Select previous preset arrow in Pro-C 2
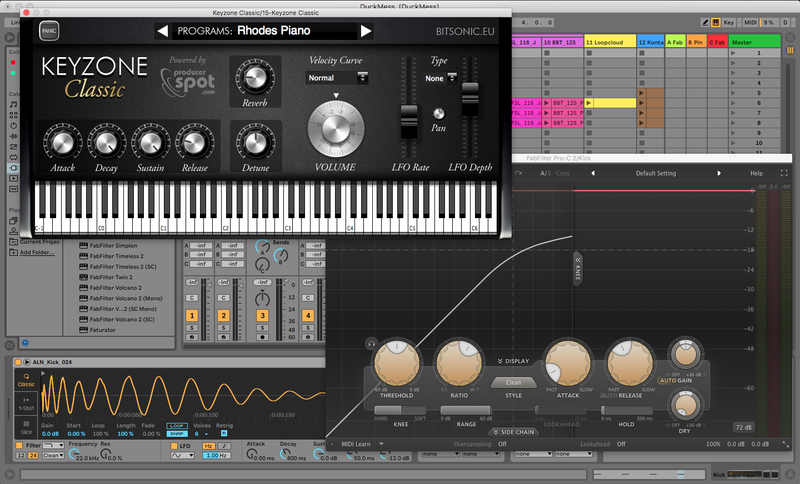The height and width of the screenshot is (484, 800). pos(593,173)
